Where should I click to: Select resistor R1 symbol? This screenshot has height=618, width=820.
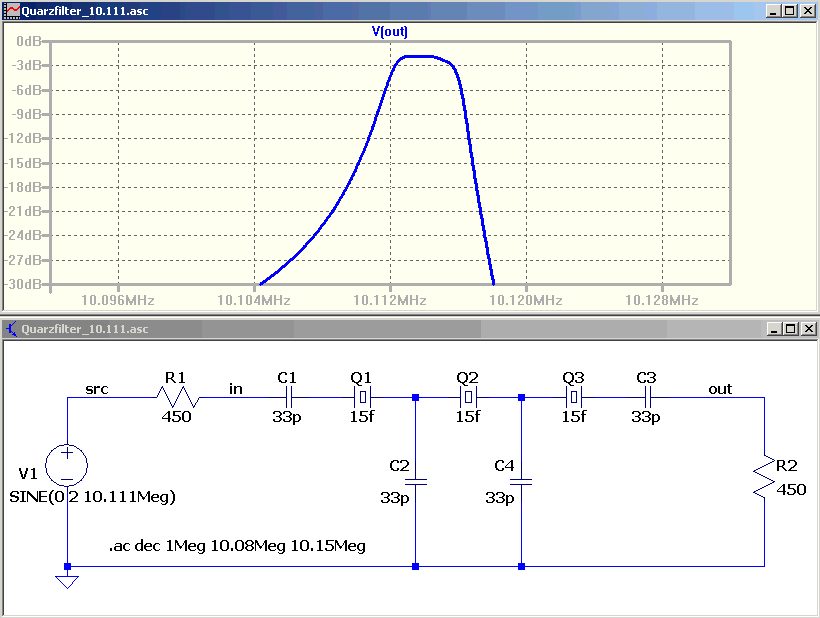178,398
